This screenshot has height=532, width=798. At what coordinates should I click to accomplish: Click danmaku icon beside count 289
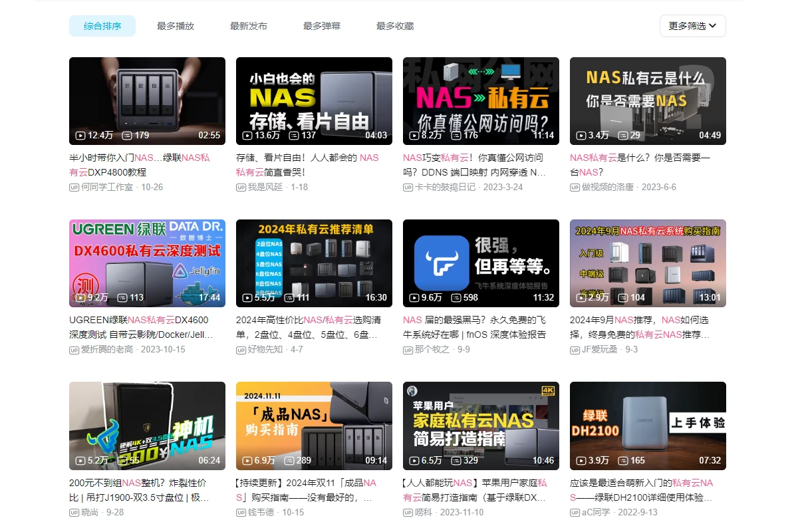click(289, 460)
